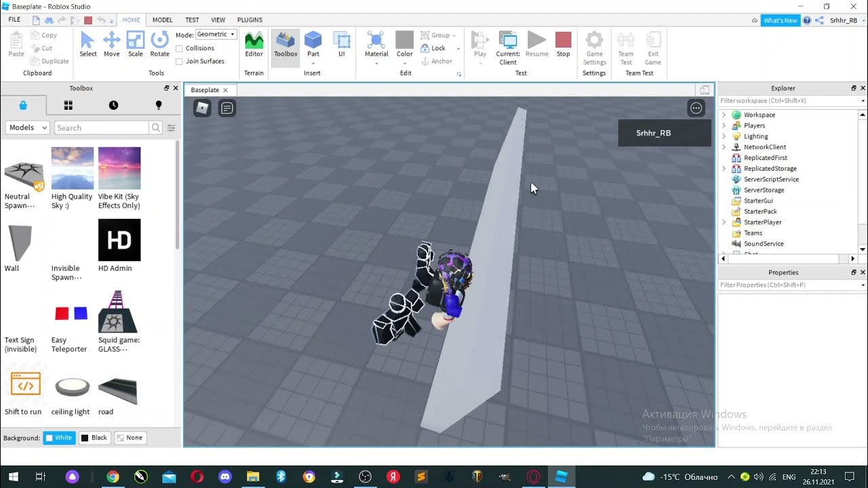Expand the Players node

[x=724, y=125]
